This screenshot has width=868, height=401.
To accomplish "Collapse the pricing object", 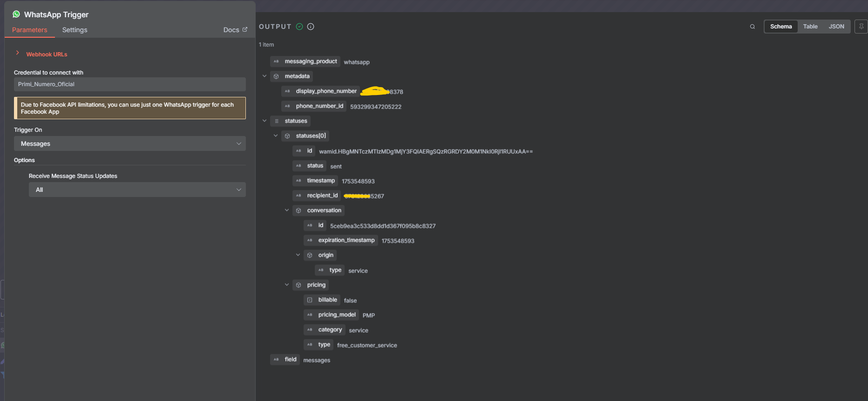I will 287,285.
